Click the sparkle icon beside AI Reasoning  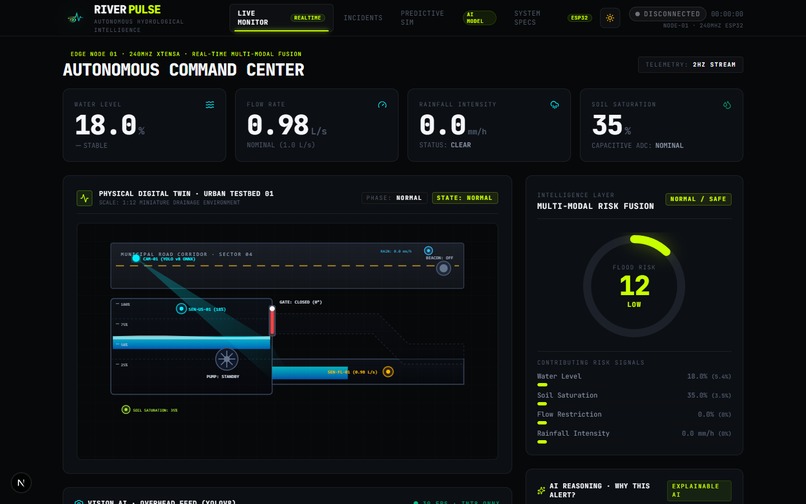tap(541, 490)
